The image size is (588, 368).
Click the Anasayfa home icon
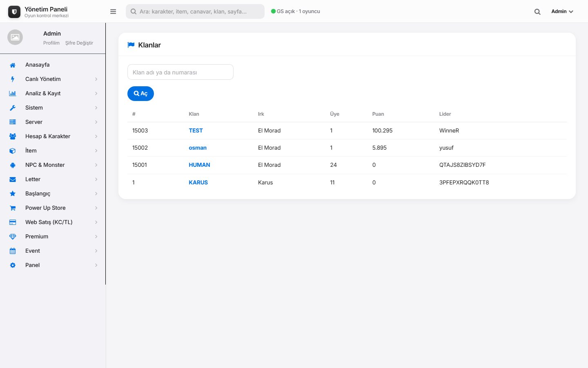[13, 65]
